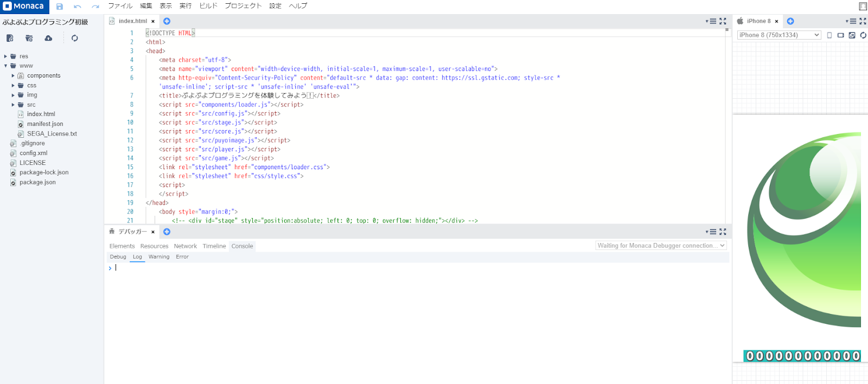Reload the iPhone 8 preview

pos(863,35)
